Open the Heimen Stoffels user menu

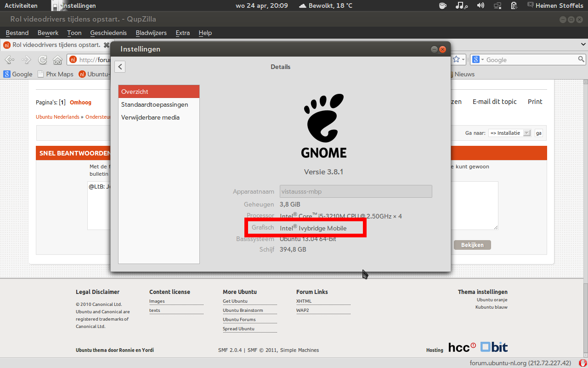click(555, 6)
